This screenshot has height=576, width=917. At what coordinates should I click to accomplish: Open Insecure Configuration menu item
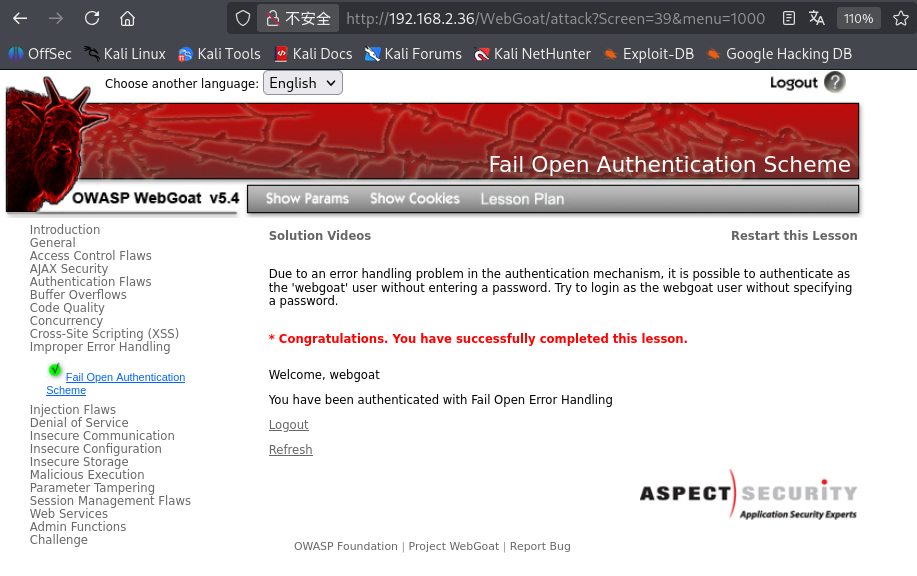(x=96, y=449)
